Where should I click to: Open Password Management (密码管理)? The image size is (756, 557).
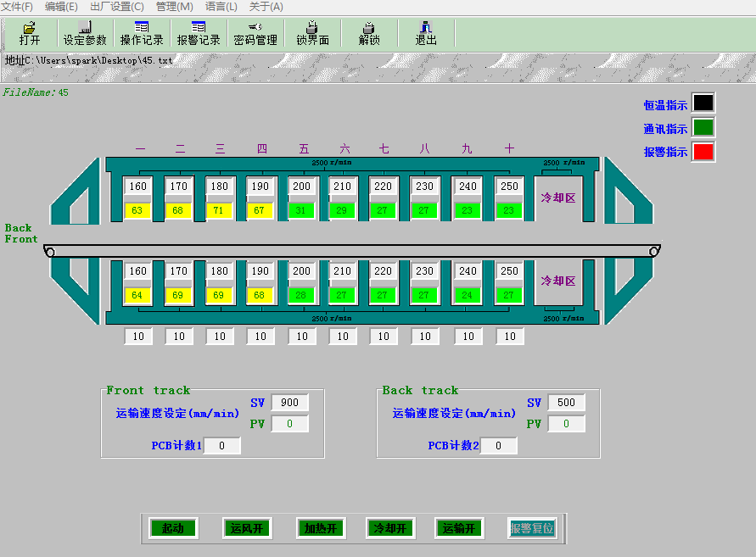[x=255, y=33]
